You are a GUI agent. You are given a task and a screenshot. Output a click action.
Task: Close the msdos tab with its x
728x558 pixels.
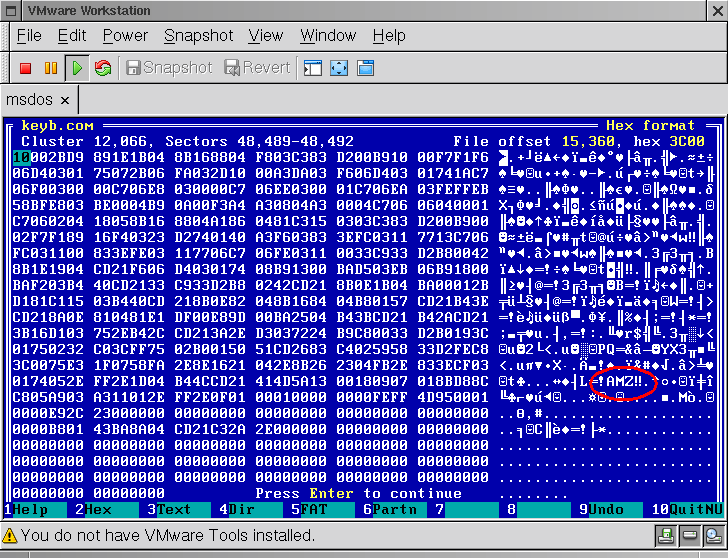click(x=65, y=100)
